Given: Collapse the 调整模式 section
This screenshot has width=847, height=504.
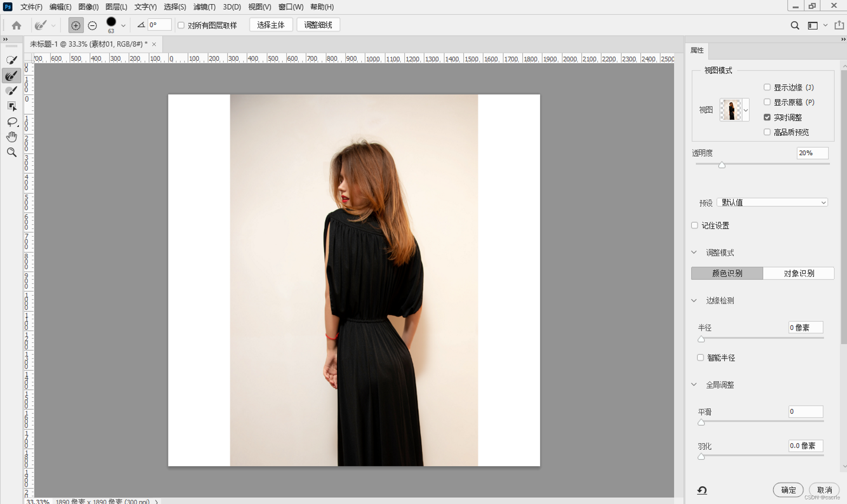Looking at the screenshot, I should (x=694, y=252).
